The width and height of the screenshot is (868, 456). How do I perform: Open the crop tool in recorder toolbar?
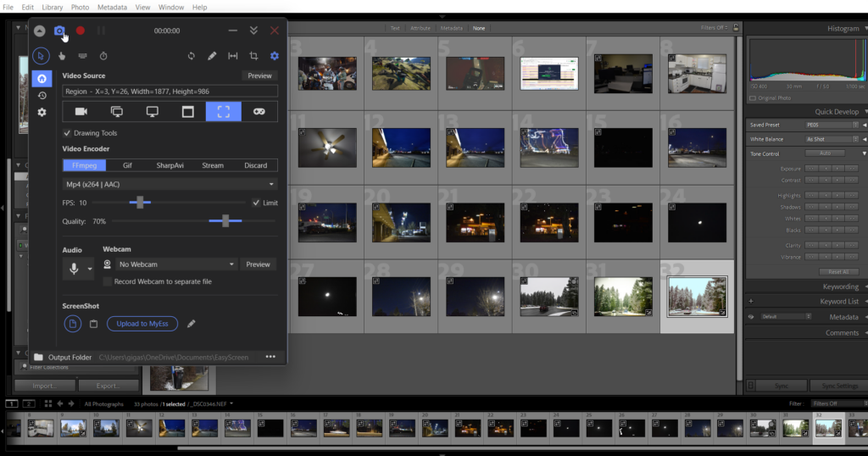click(x=253, y=56)
